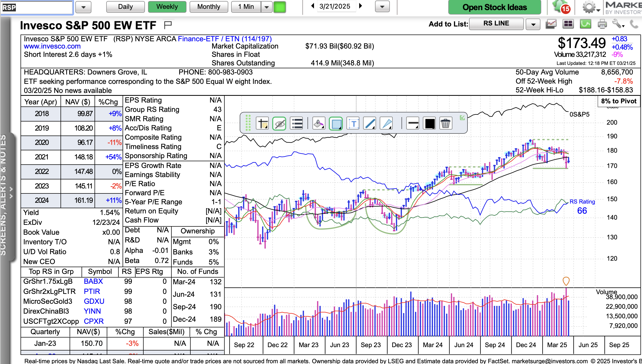Click the annotation list icon in drawing toolbar
The height and width of the screenshot is (364, 642).
click(297, 124)
